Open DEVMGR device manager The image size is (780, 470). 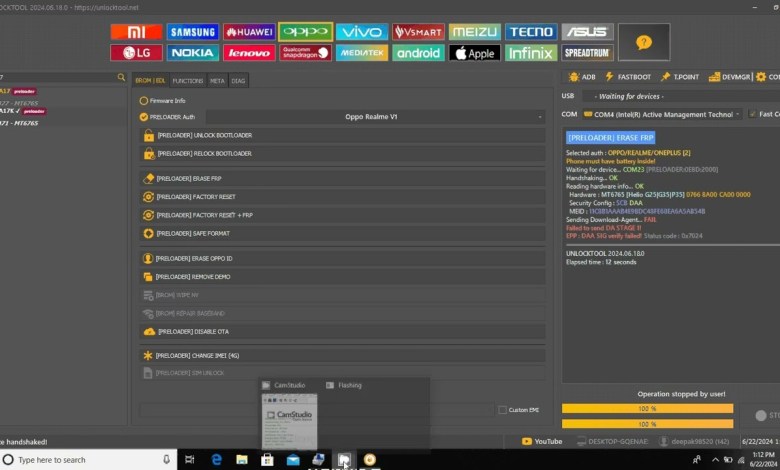pos(730,77)
